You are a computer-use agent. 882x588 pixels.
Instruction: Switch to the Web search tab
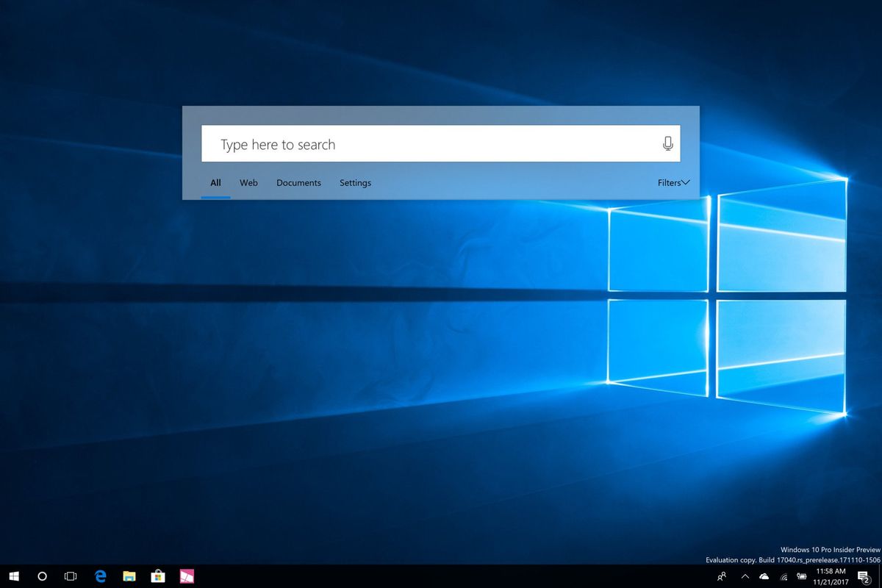pyautogui.click(x=248, y=182)
